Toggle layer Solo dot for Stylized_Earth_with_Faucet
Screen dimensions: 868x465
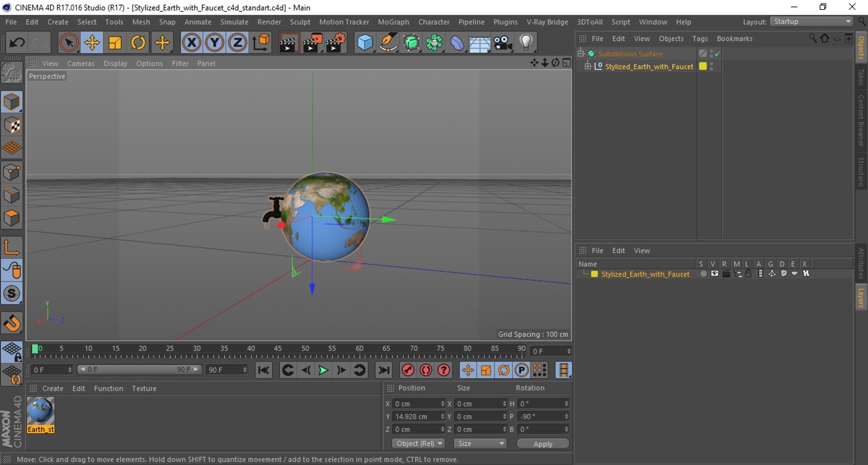(703, 274)
